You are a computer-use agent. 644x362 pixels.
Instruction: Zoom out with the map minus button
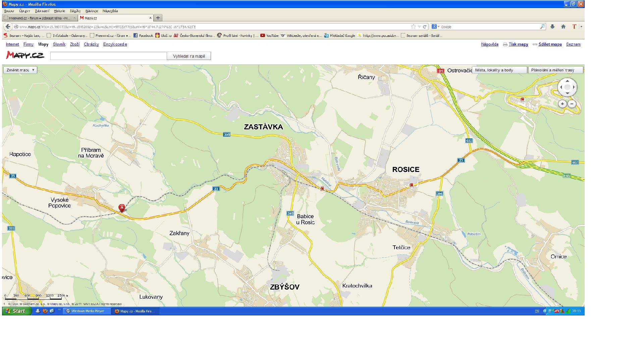[x=572, y=104]
